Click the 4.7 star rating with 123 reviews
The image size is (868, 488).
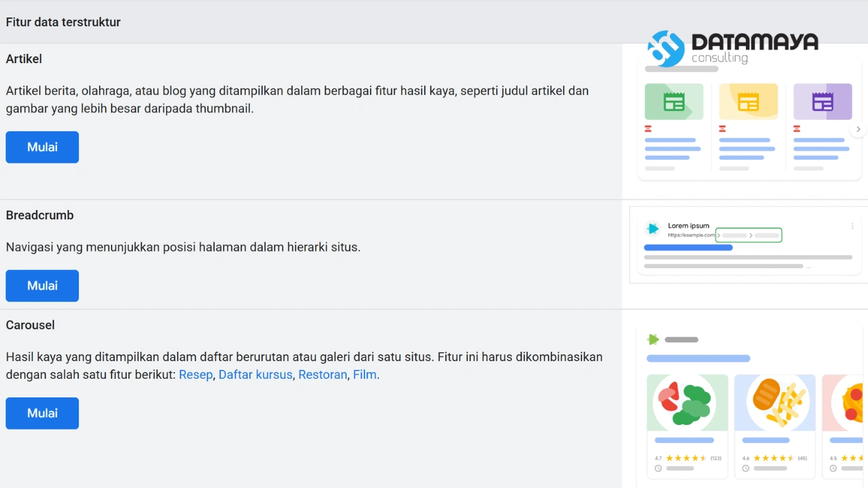[688, 458]
